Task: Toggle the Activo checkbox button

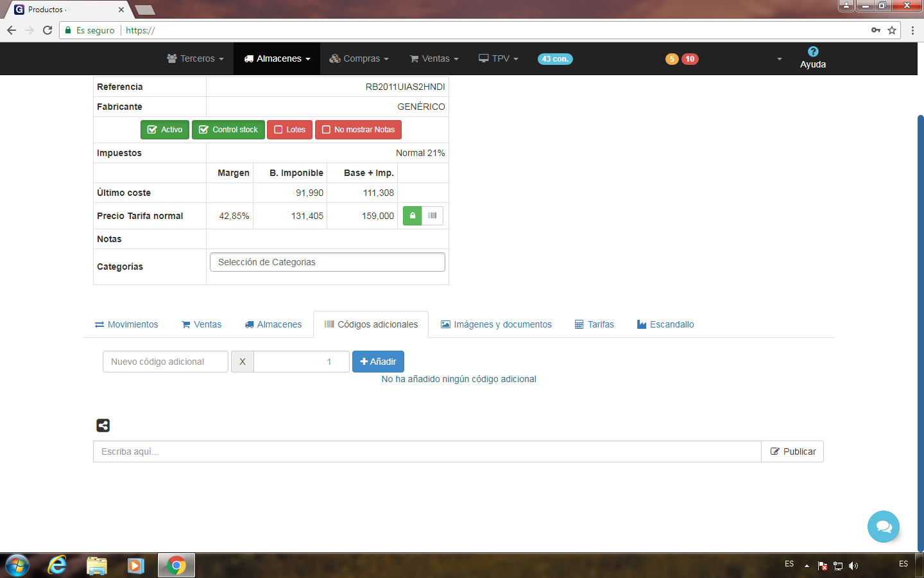Action: click(x=165, y=130)
